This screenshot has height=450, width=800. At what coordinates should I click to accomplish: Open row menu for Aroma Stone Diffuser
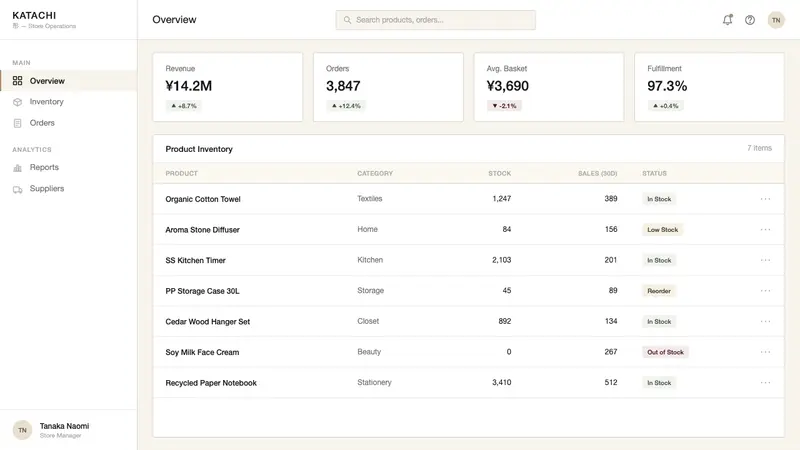click(765, 230)
